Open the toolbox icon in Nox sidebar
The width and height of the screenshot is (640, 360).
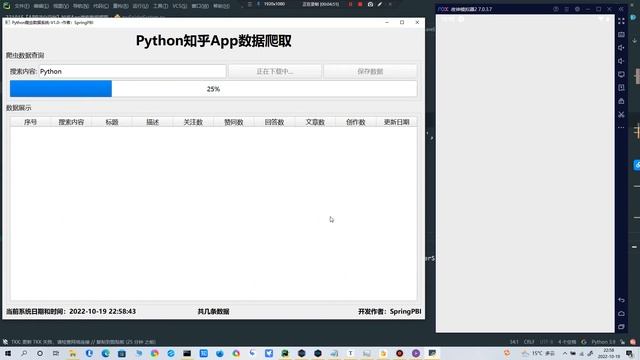click(x=621, y=101)
